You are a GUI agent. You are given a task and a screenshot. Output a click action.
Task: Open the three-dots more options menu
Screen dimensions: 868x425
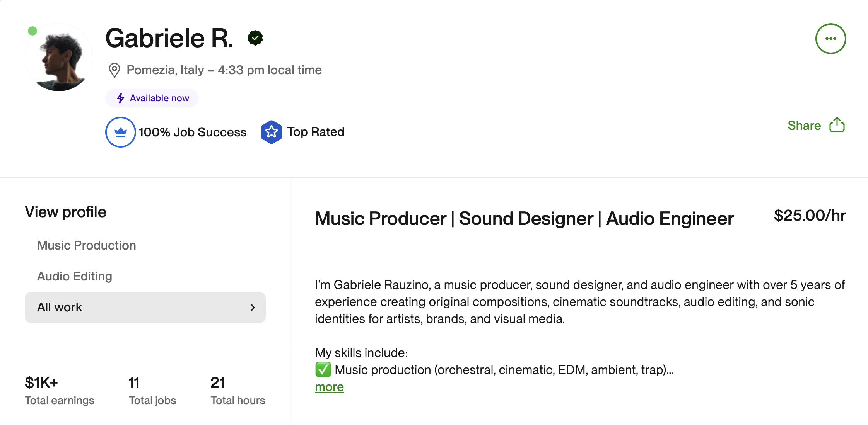(830, 39)
